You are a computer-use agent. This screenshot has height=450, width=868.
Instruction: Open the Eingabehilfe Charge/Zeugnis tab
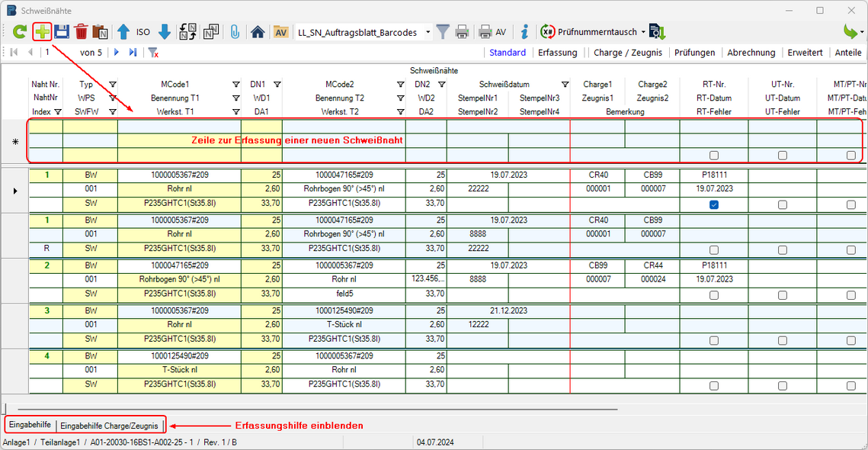tap(109, 425)
